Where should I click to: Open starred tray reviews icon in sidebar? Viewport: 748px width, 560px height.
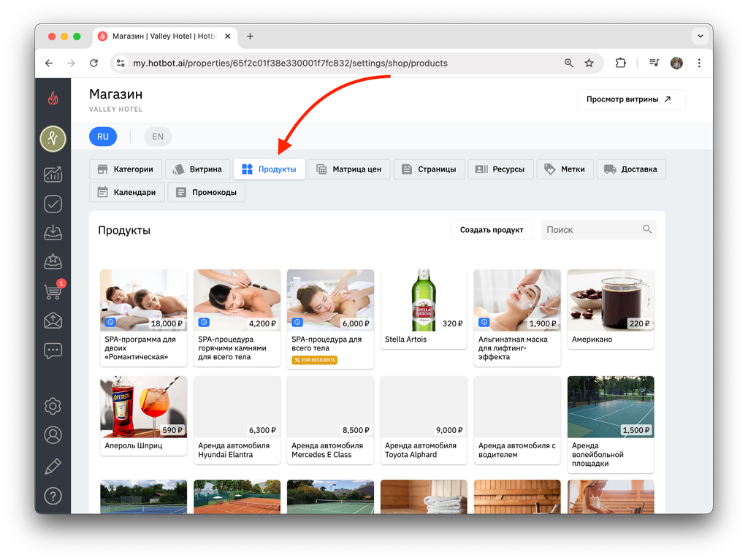point(53,261)
